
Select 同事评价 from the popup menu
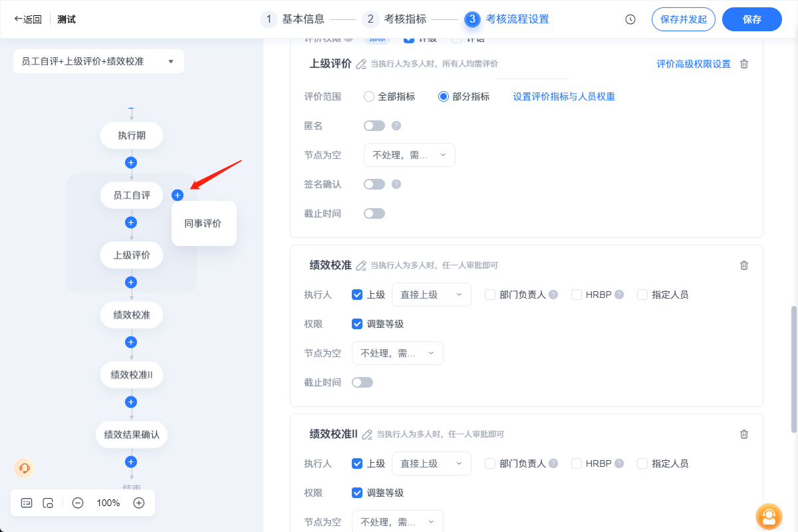(x=203, y=223)
